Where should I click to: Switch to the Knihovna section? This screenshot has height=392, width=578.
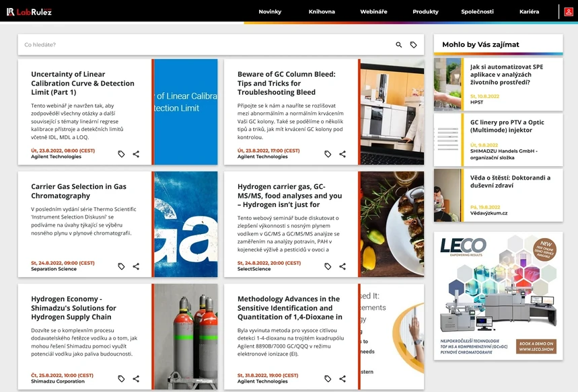(322, 11)
